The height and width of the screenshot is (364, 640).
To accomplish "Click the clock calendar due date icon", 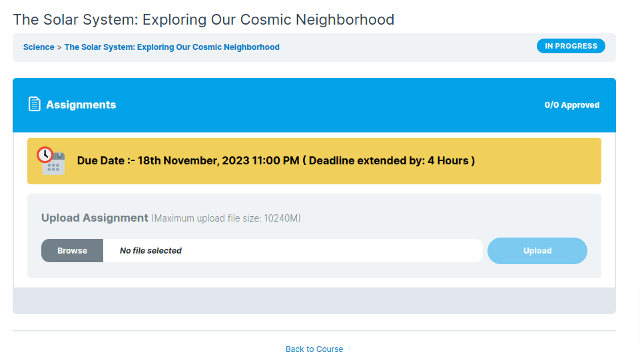I will (51, 160).
